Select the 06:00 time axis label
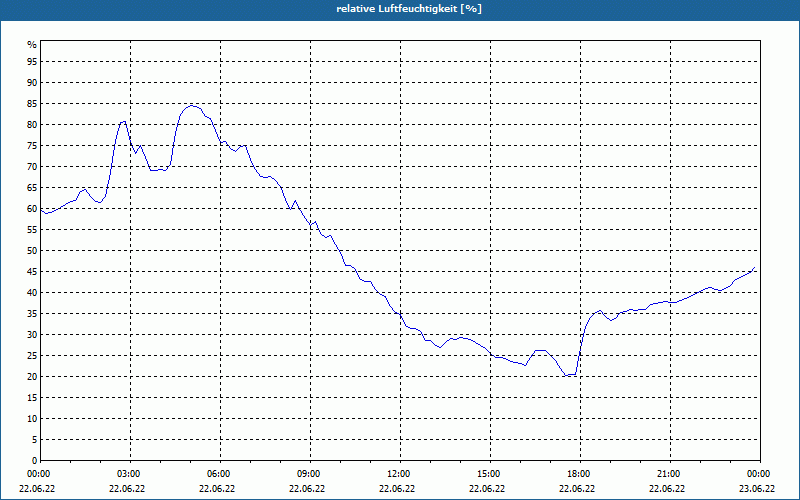Viewport: 800px width, 500px height. [220, 474]
